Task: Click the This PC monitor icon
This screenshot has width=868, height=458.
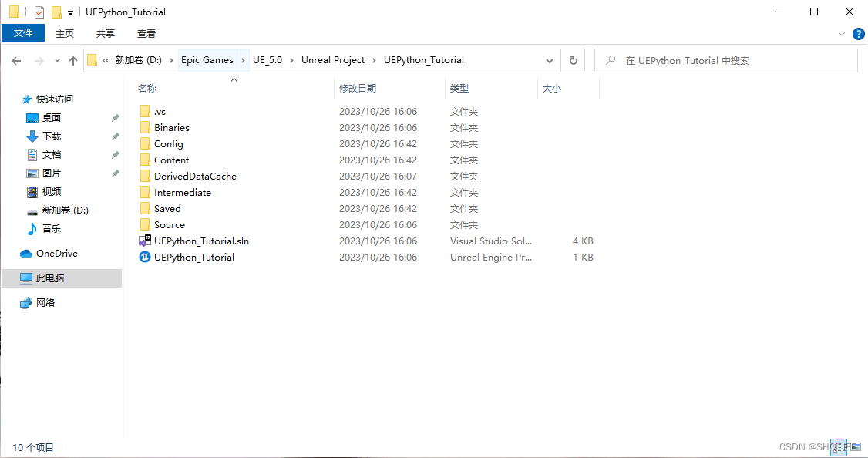Action: (x=26, y=278)
